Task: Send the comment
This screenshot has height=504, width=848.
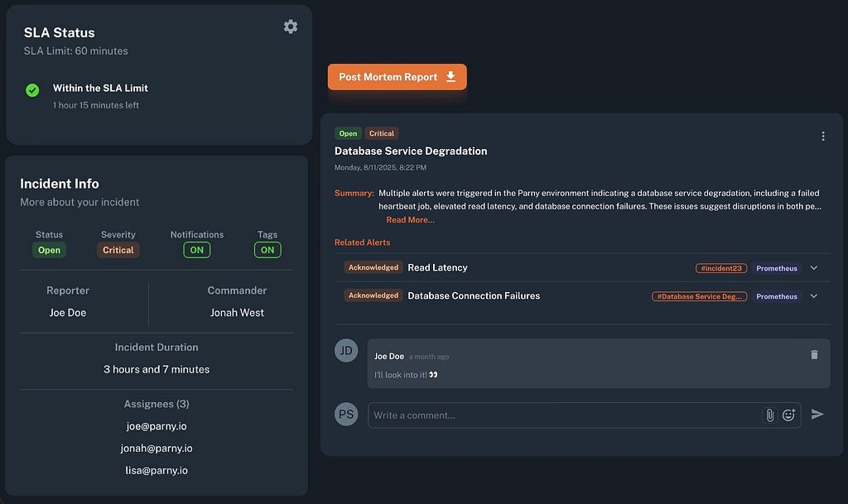Action: (x=817, y=415)
